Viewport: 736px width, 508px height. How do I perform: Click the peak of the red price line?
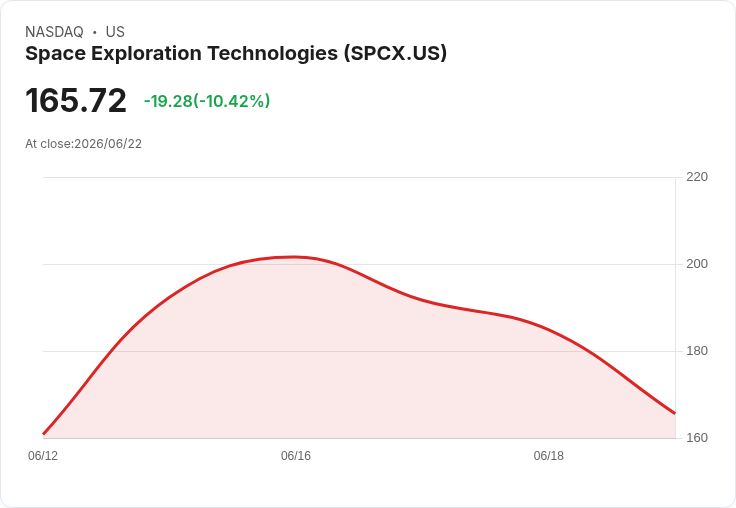coord(294,257)
